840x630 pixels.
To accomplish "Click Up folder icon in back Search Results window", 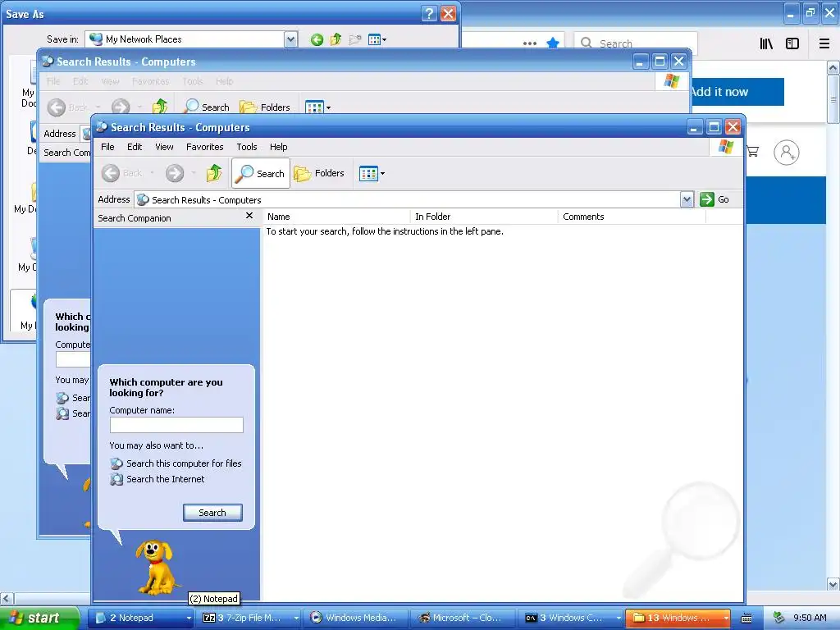I will click(160, 107).
